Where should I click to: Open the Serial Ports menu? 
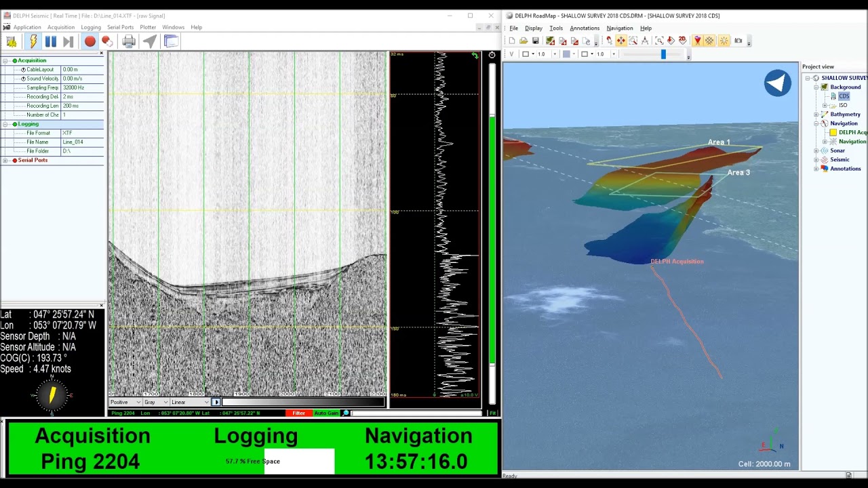coord(120,27)
